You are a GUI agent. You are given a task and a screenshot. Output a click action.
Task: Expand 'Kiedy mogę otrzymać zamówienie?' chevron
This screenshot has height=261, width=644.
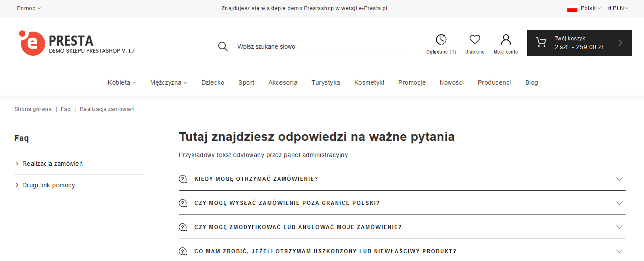click(x=619, y=179)
